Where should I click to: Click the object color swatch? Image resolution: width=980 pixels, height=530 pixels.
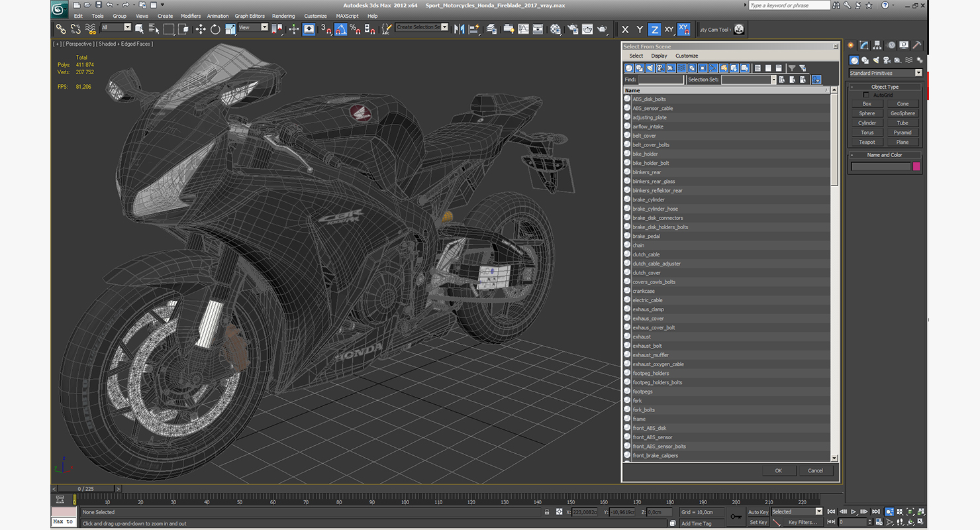916,166
